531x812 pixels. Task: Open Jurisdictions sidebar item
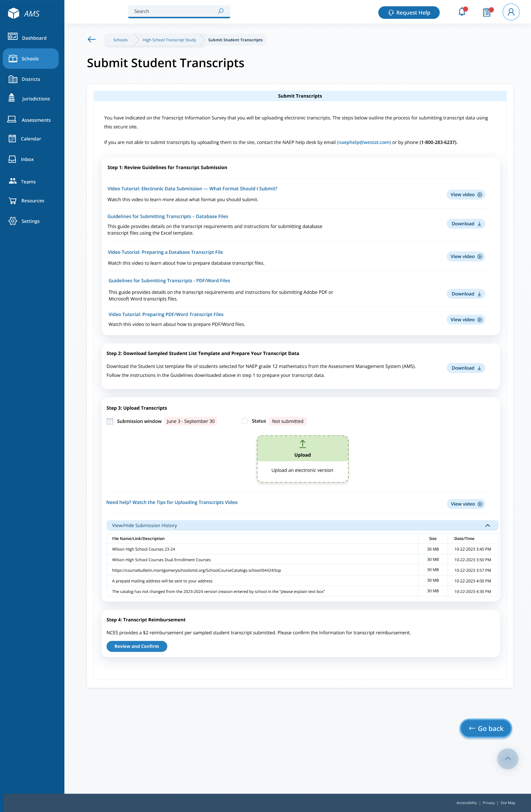click(x=29, y=98)
